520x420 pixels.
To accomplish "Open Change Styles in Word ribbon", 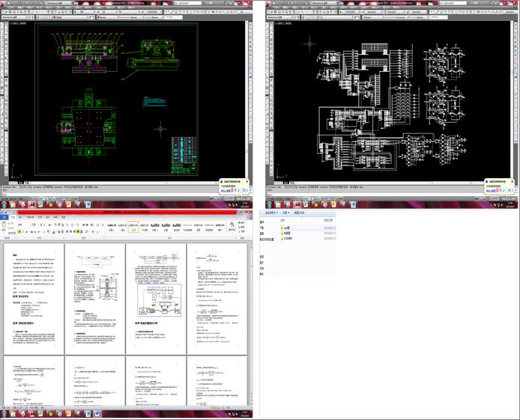I will pyautogui.click(x=232, y=226).
